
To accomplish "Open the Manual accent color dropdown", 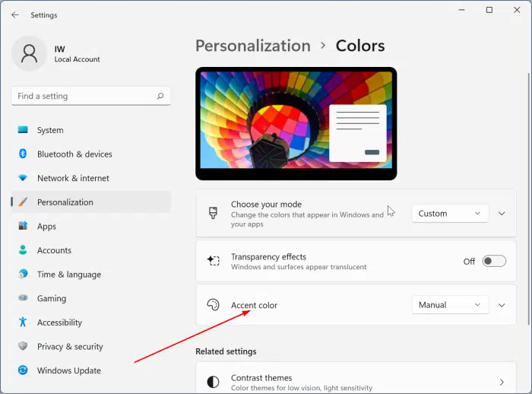I will 450,305.
